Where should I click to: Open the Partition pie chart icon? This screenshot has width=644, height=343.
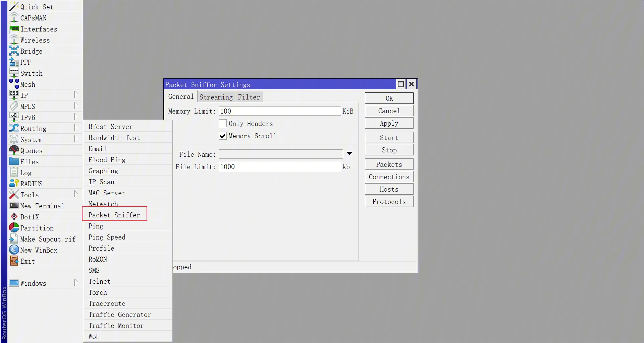pyautogui.click(x=14, y=228)
